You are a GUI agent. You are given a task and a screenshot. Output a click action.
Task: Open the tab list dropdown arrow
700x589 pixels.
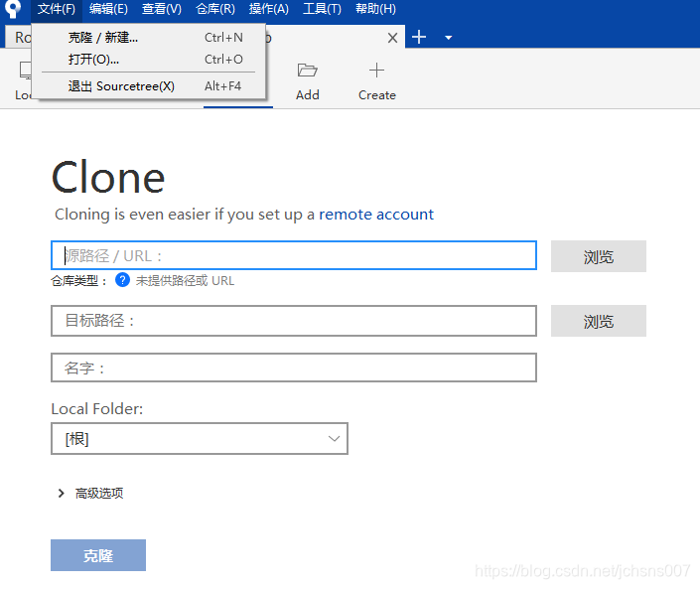pos(449,38)
